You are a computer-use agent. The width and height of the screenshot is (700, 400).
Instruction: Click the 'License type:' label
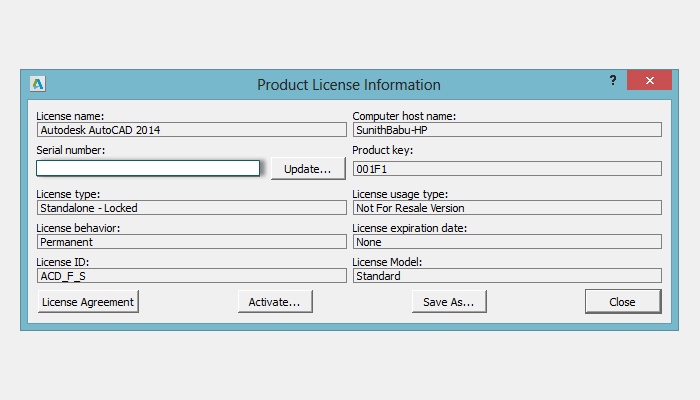point(68,194)
